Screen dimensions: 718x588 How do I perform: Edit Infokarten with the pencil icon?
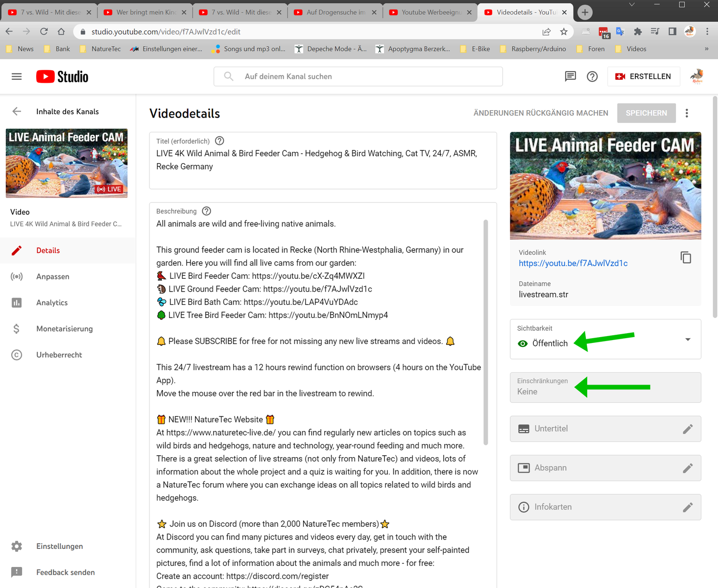(687, 508)
